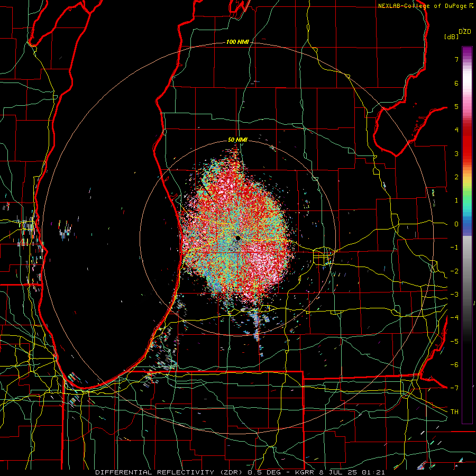Click the TH threshold label on the scale
476x476 pixels.
[454, 411]
